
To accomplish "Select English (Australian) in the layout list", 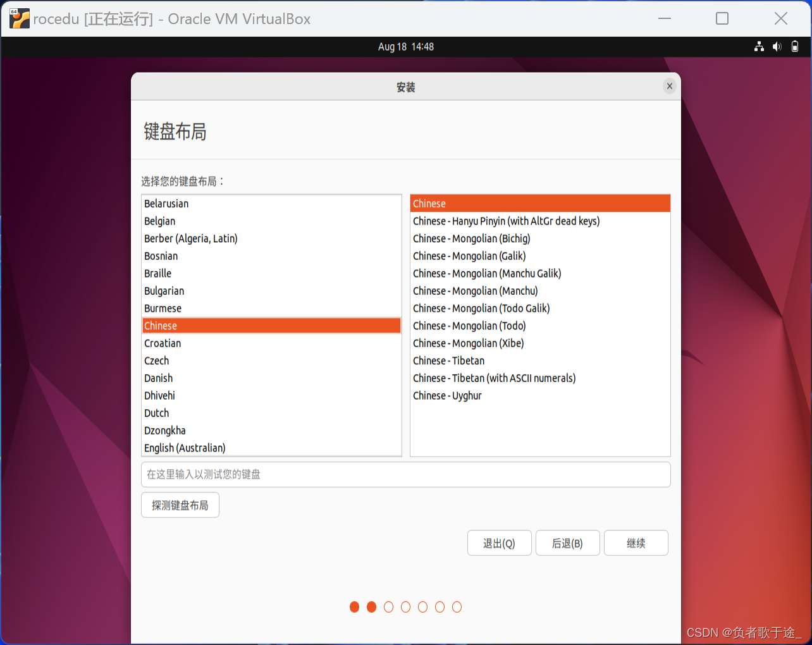I will click(x=272, y=448).
